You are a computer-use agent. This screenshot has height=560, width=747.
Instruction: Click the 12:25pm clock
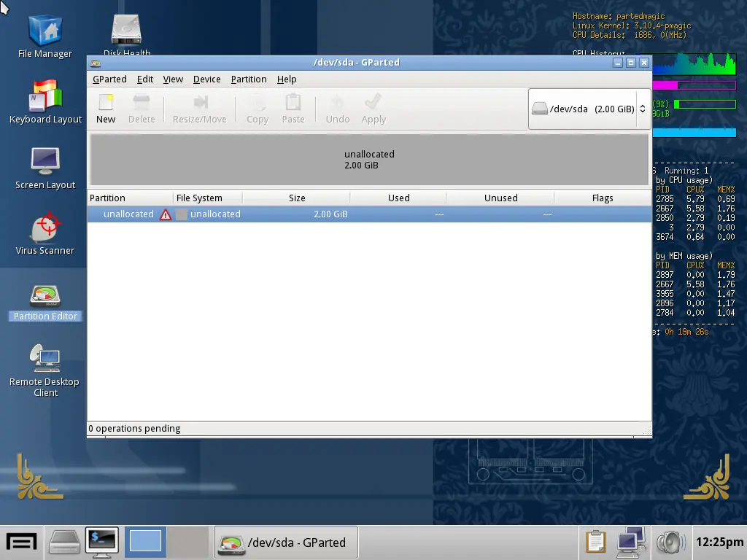pos(719,542)
